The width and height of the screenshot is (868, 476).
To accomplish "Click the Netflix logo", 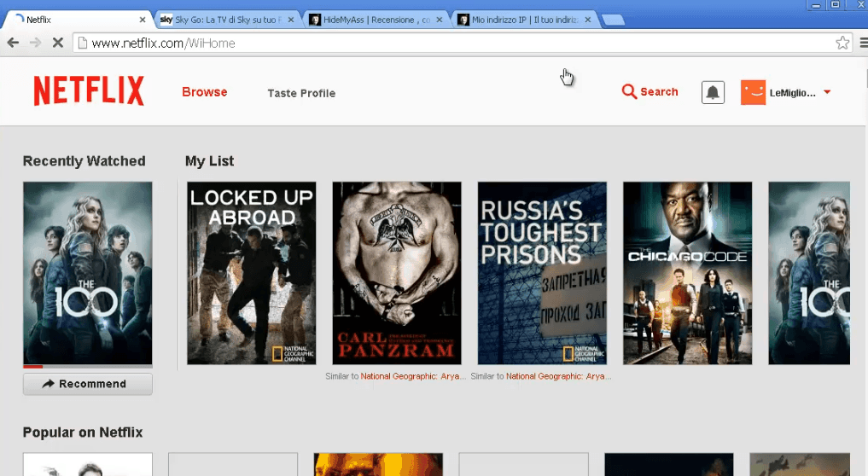I will tap(89, 90).
